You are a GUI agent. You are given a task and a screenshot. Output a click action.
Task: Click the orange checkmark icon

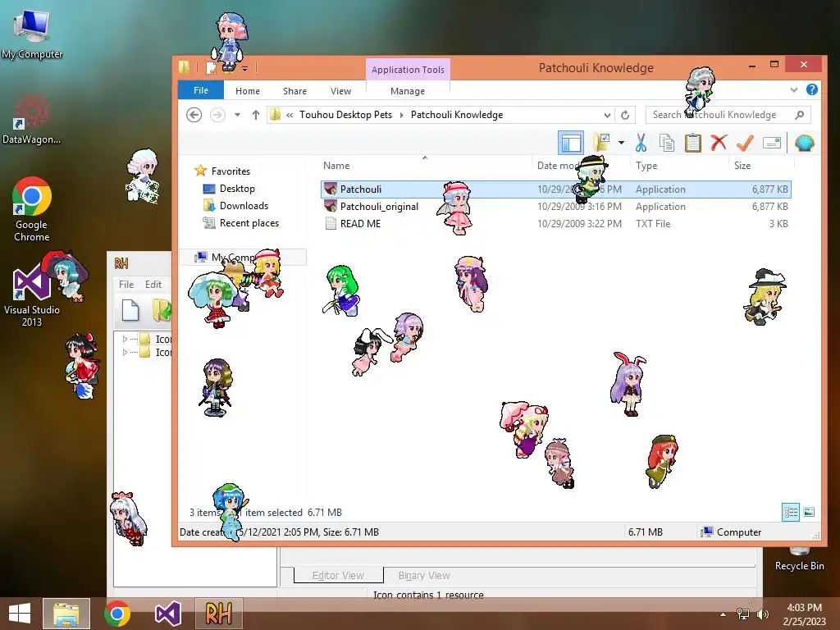[x=745, y=143]
